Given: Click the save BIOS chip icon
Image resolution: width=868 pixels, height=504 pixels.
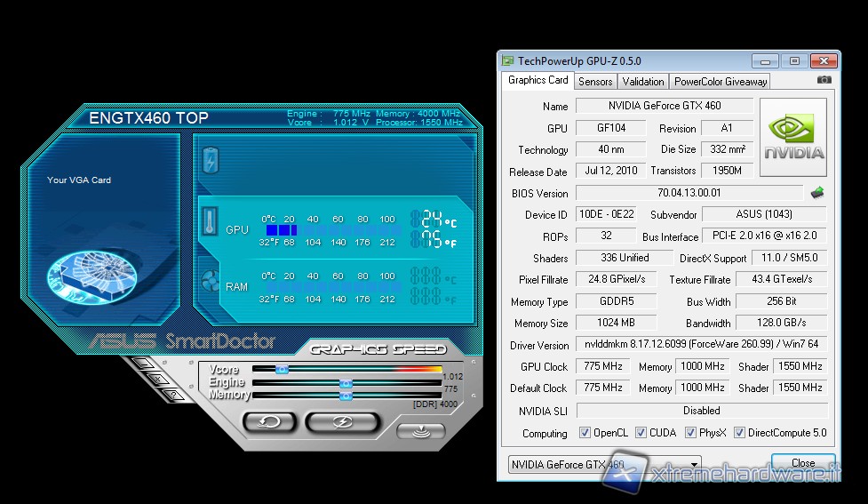Looking at the screenshot, I should point(817,192).
